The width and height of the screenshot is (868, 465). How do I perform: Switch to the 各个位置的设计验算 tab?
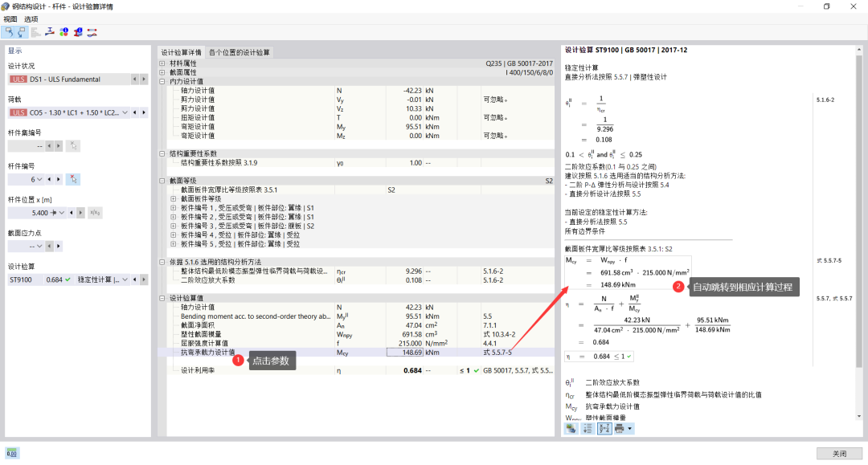240,52
